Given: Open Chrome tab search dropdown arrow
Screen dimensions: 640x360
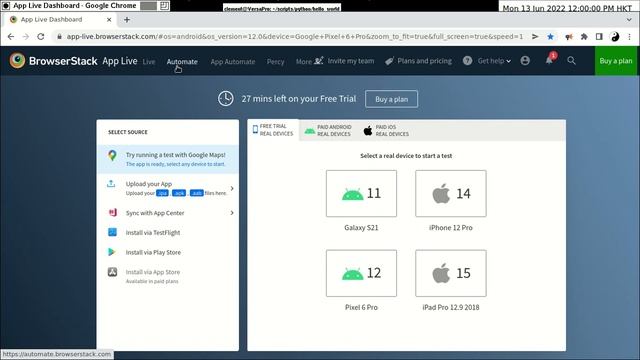Looking at the screenshot, I should pos(629,20).
